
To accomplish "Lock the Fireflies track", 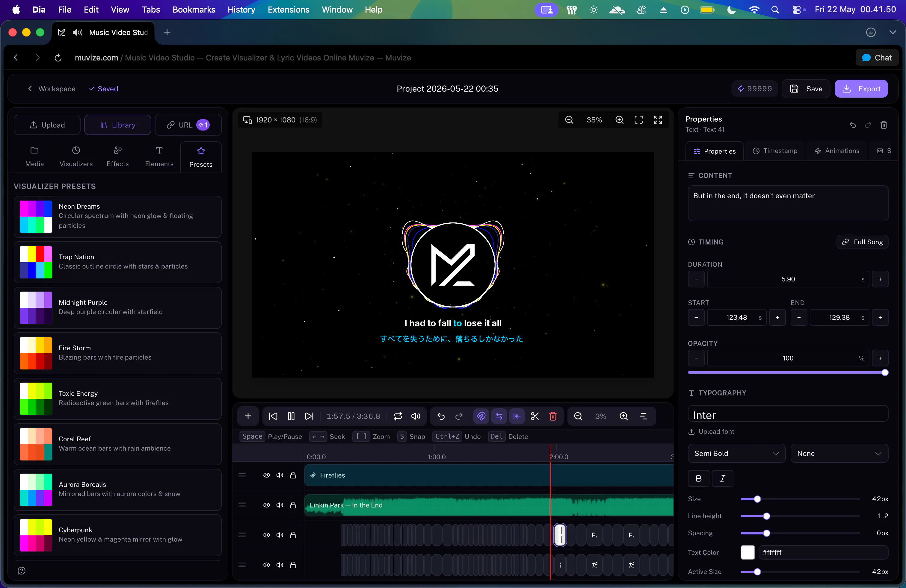I will pos(293,475).
